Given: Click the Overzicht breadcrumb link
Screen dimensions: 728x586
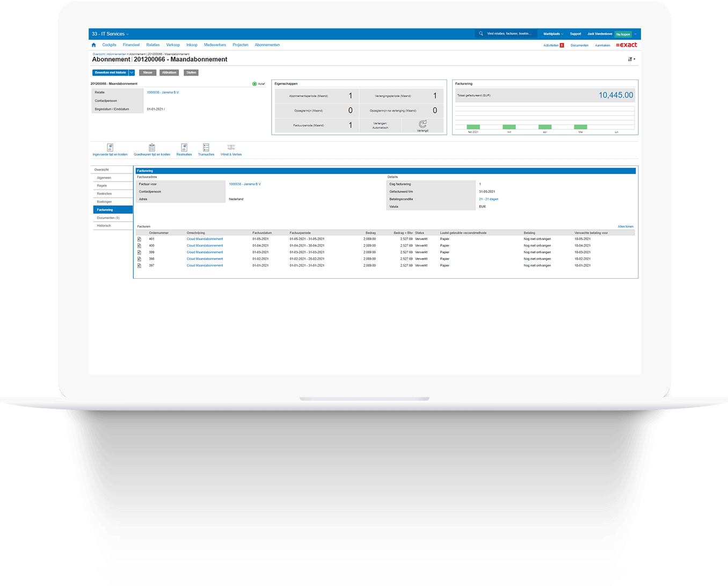Looking at the screenshot, I should tap(99, 54).
